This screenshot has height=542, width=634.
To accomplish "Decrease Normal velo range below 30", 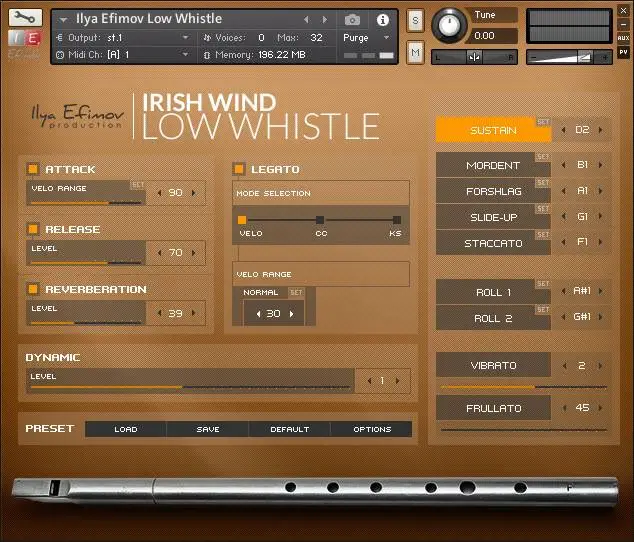I will (x=258, y=314).
